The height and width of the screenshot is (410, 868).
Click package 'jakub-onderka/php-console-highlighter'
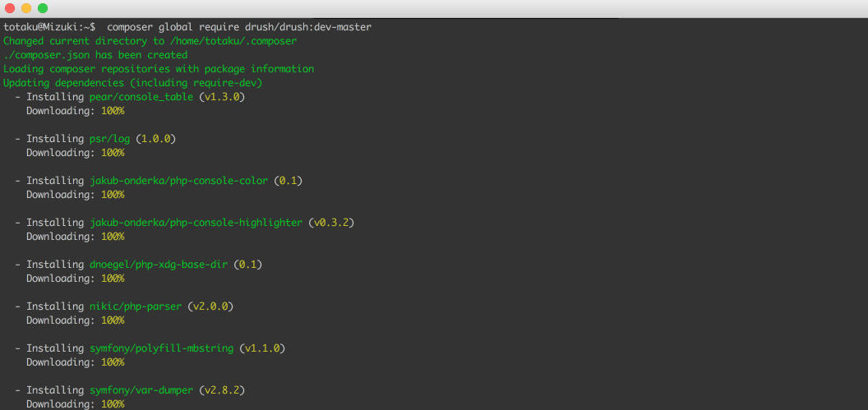196,223
